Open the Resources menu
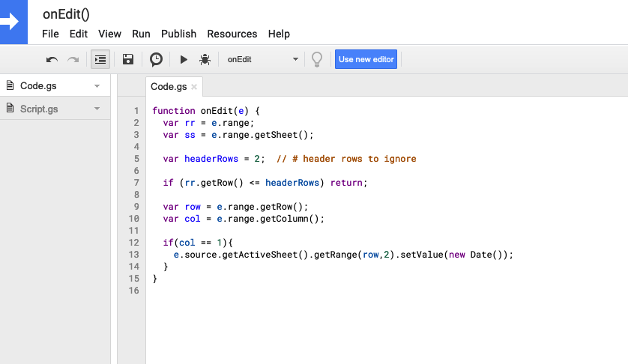 [x=232, y=34]
